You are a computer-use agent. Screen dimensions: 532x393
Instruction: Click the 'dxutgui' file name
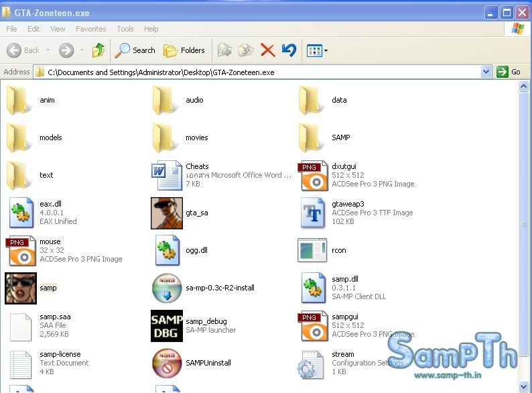(x=344, y=166)
